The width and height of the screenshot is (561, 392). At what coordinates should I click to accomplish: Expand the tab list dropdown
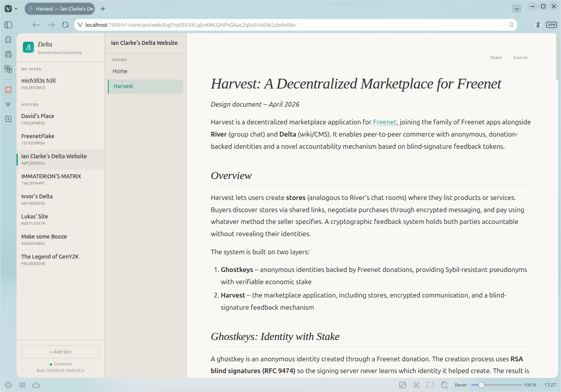(x=517, y=9)
